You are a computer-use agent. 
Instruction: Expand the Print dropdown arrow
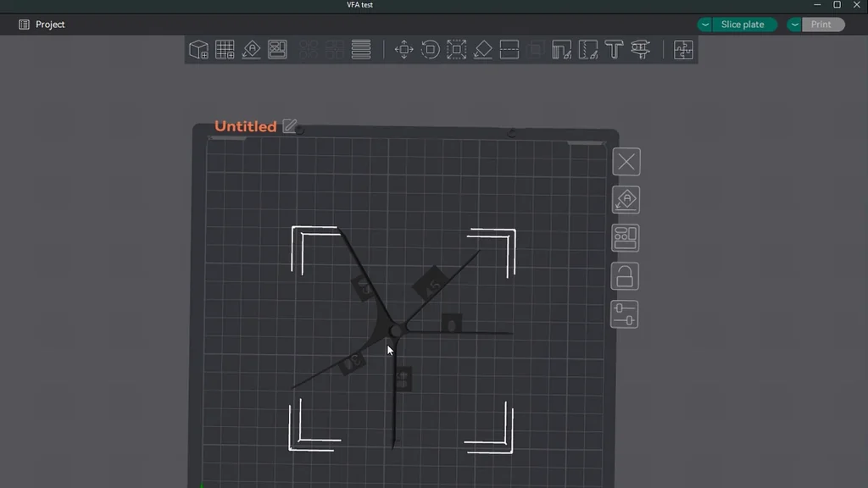794,25
